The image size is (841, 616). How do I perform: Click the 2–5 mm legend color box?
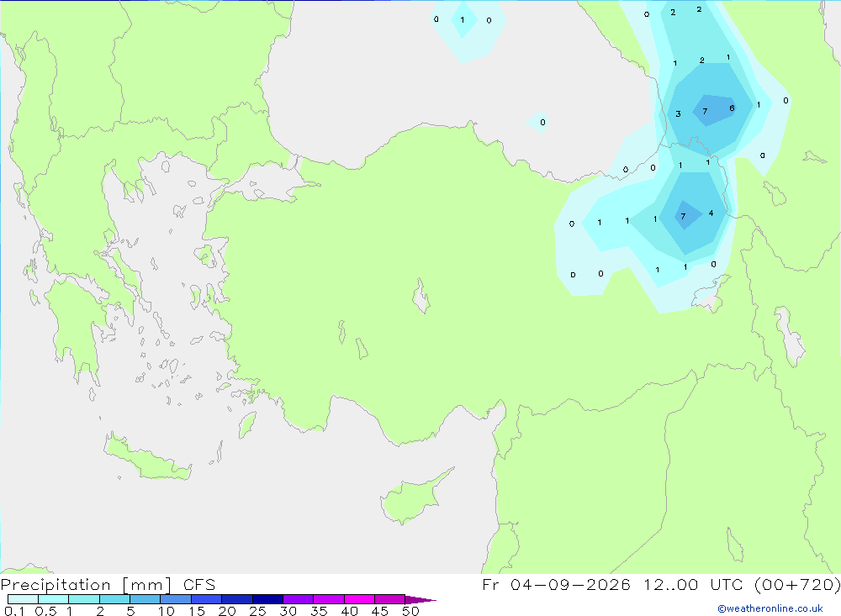coord(114,599)
